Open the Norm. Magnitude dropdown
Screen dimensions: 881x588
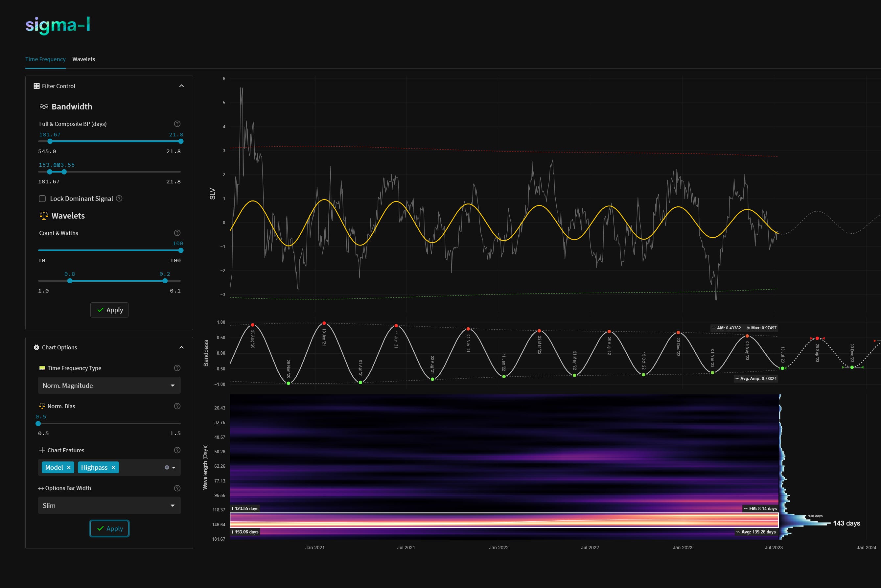click(109, 386)
